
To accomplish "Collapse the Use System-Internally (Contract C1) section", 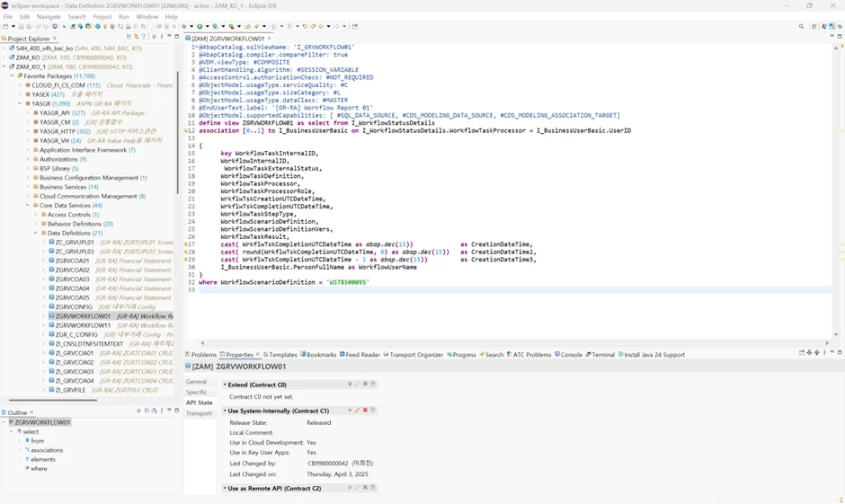I will point(226,411).
